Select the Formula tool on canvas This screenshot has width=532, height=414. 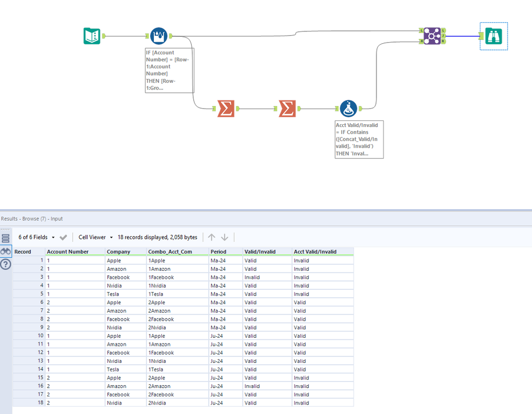[x=348, y=109]
